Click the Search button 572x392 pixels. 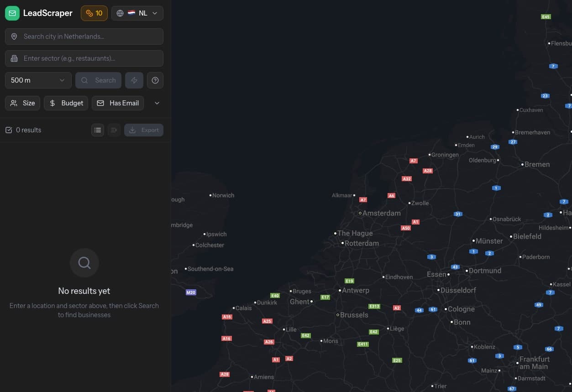point(98,80)
